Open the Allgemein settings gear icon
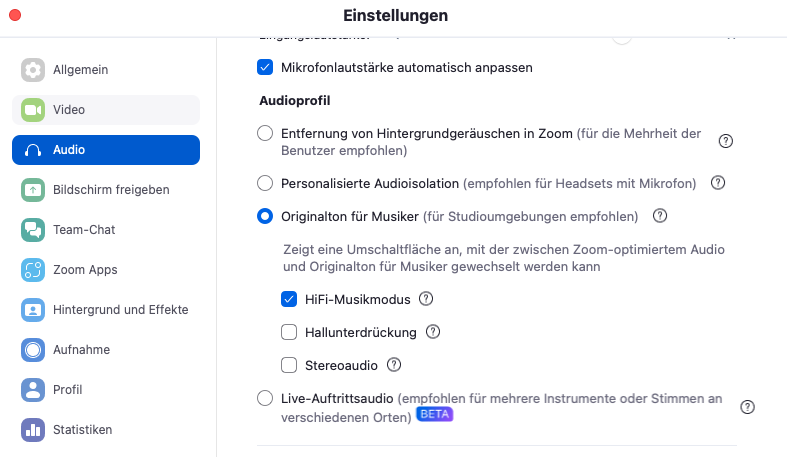This screenshot has height=457, width=787. point(33,70)
